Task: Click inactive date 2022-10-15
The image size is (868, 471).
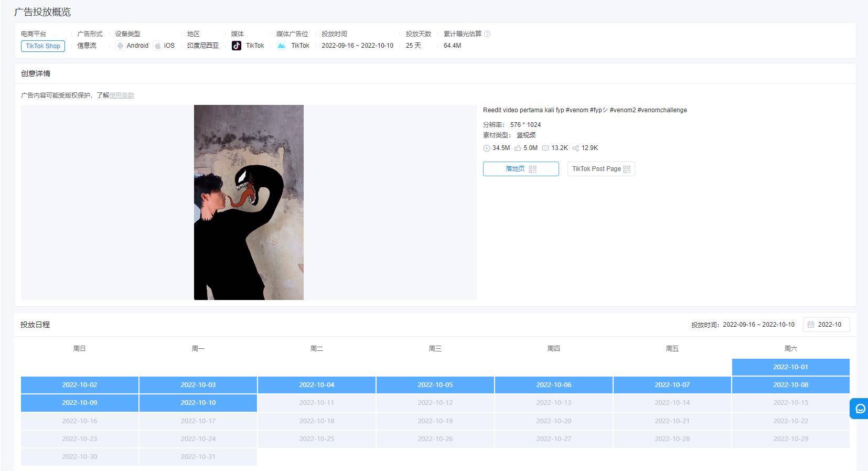Action: [x=791, y=403]
